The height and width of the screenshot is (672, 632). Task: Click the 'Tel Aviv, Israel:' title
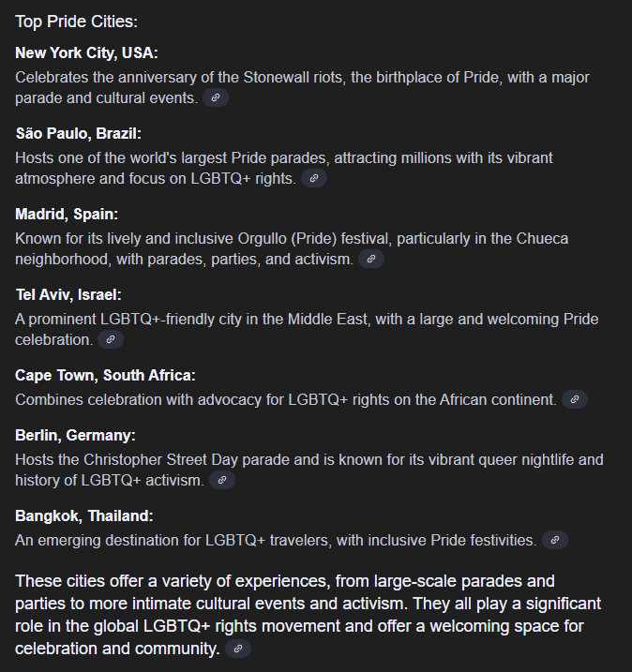(x=68, y=295)
